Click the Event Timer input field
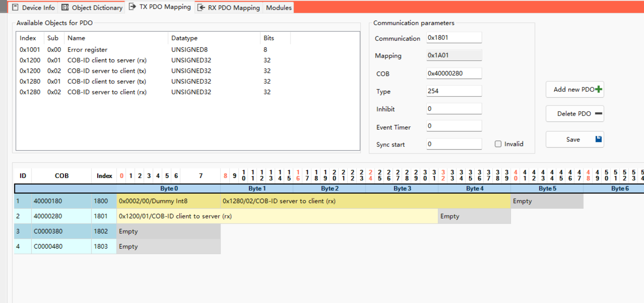Viewport: 644px width, 303px height. [x=454, y=126]
